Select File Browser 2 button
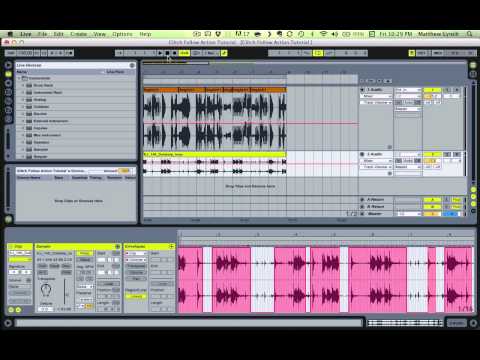The width and height of the screenshot is (480, 360). 9,101
